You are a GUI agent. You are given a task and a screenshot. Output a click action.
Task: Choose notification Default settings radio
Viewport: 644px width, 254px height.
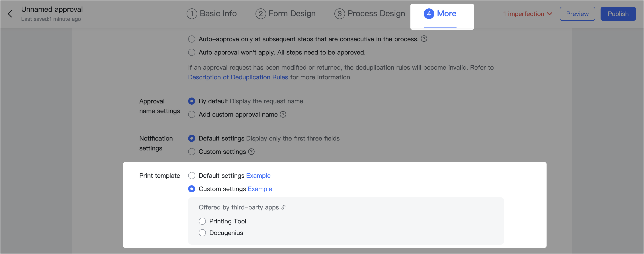191,138
